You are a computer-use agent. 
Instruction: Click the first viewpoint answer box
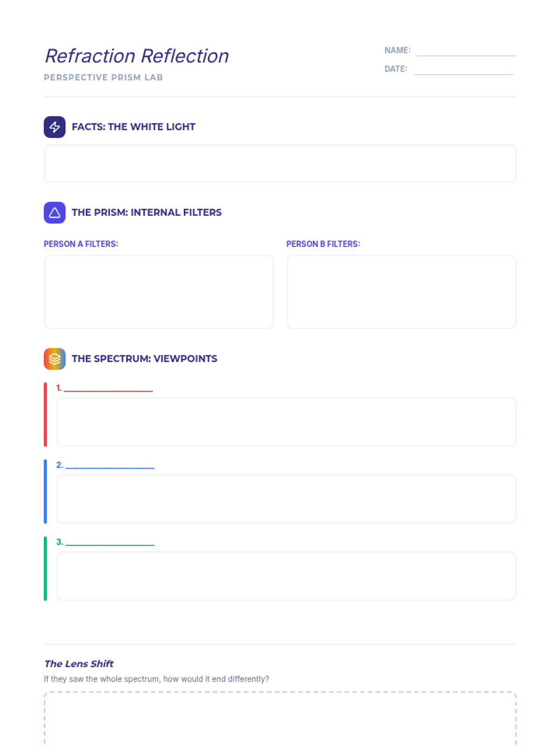[286, 422]
